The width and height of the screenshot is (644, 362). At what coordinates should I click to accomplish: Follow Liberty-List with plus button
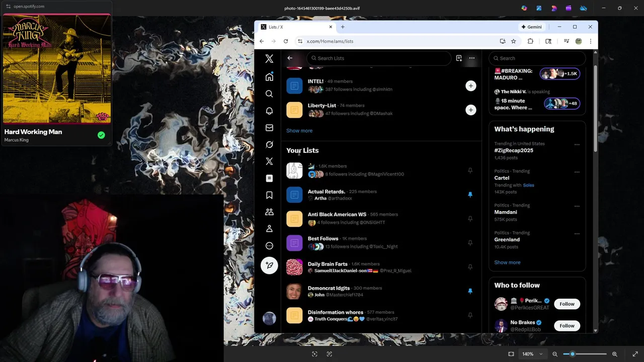point(470,110)
